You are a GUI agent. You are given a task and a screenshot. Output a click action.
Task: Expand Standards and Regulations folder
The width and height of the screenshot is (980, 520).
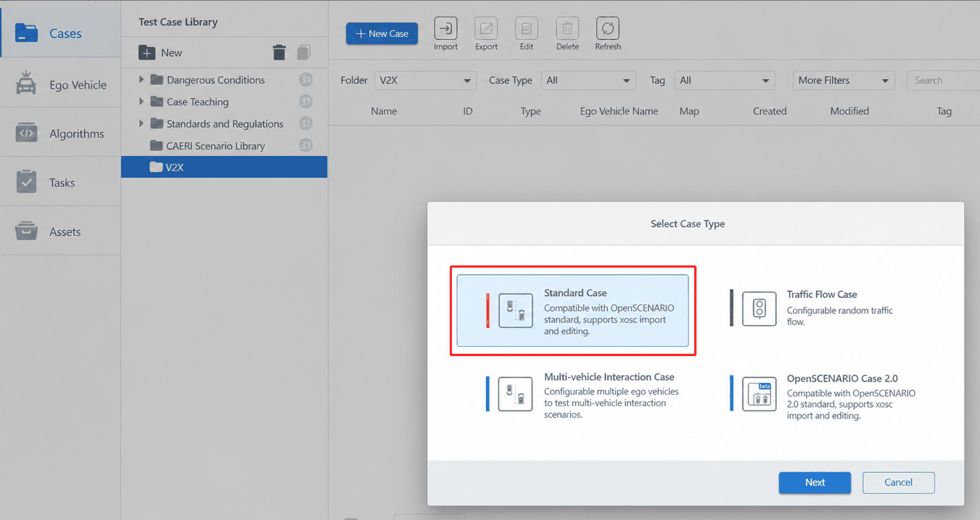(x=141, y=123)
